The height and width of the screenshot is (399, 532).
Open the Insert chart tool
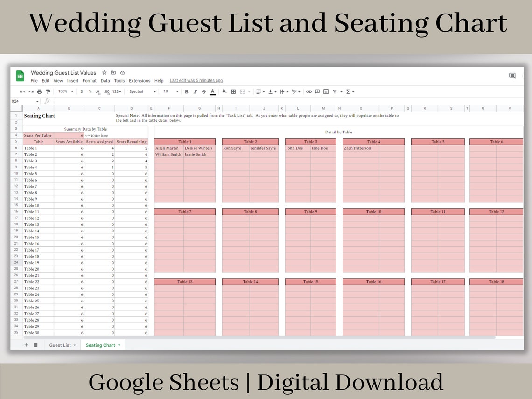[x=326, y=91]
